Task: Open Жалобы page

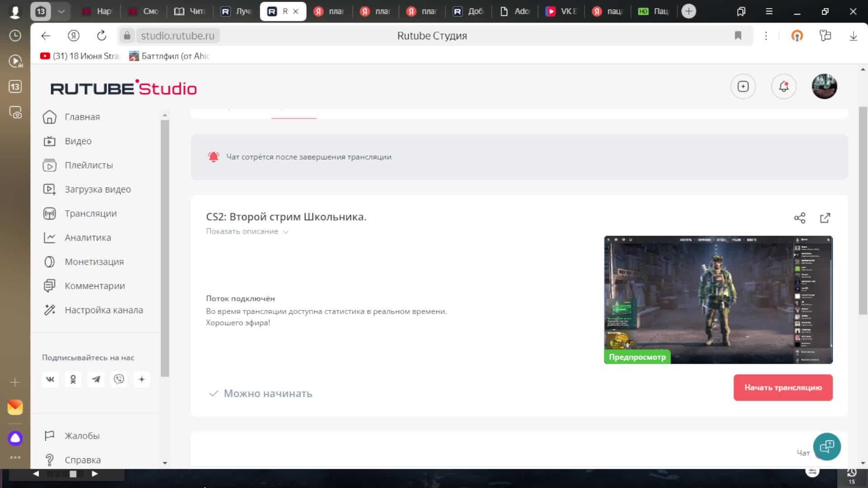Action: (x=71, y=436)
